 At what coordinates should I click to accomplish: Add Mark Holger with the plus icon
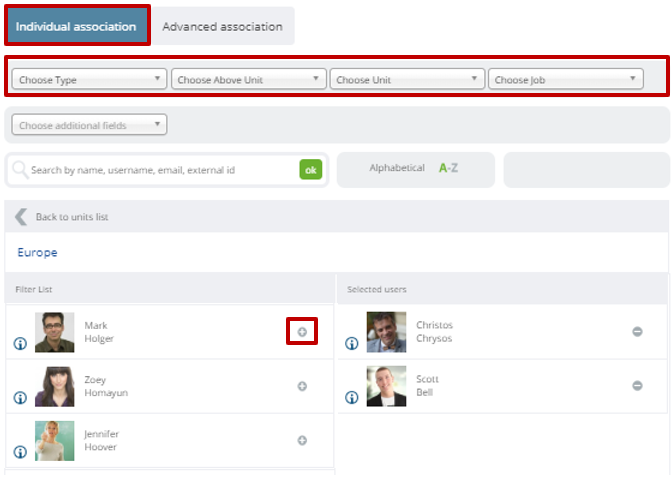pyautogui.click(x=302, y=332)
